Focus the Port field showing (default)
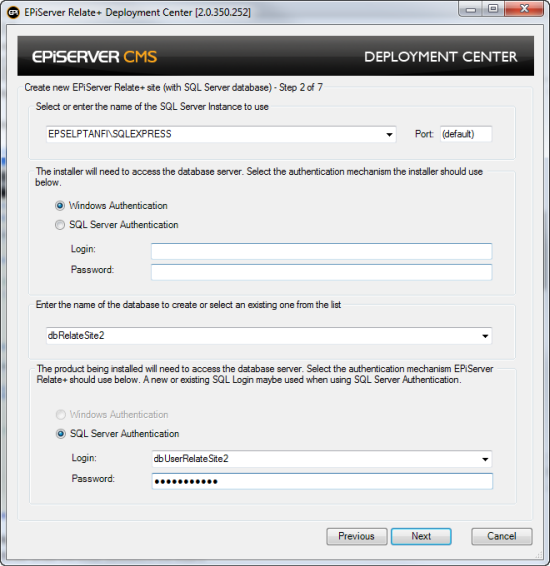Image resolution: width=550 pixels, height=566 pixels. click(x=466, y=134)
